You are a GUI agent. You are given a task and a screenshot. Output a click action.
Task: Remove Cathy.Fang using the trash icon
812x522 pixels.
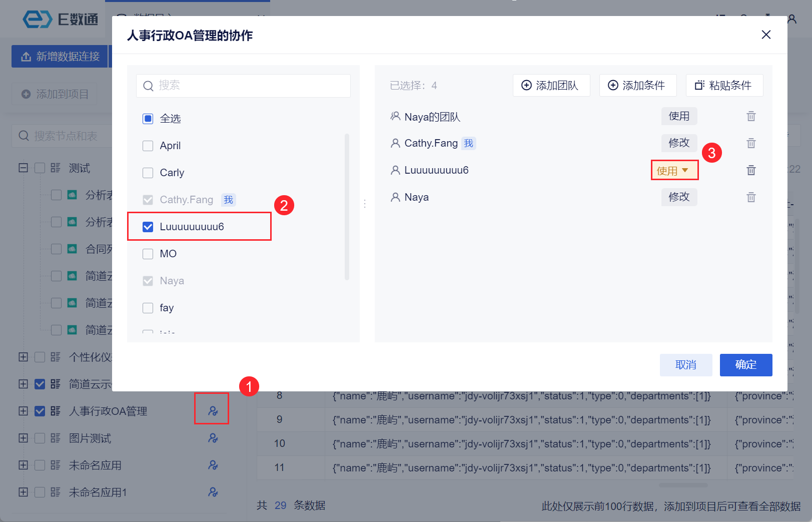(751, 143)
